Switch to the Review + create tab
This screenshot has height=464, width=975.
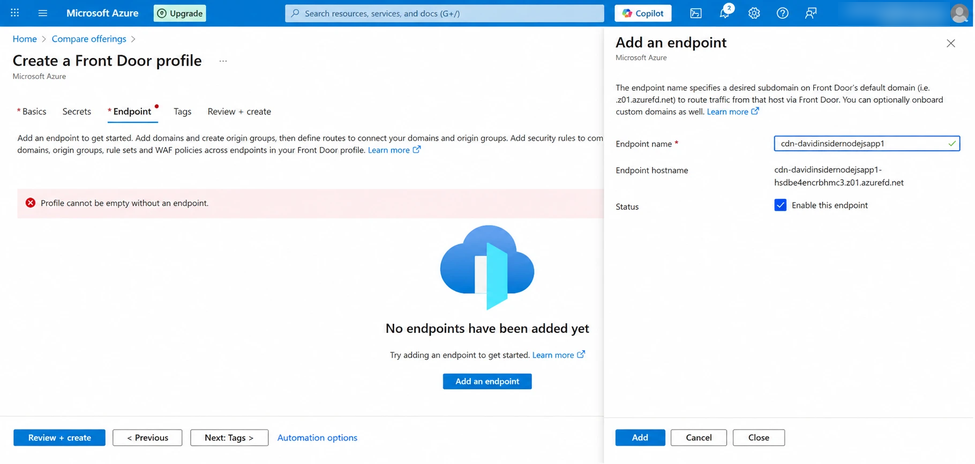pyautogui.click(x=239, y=111)
